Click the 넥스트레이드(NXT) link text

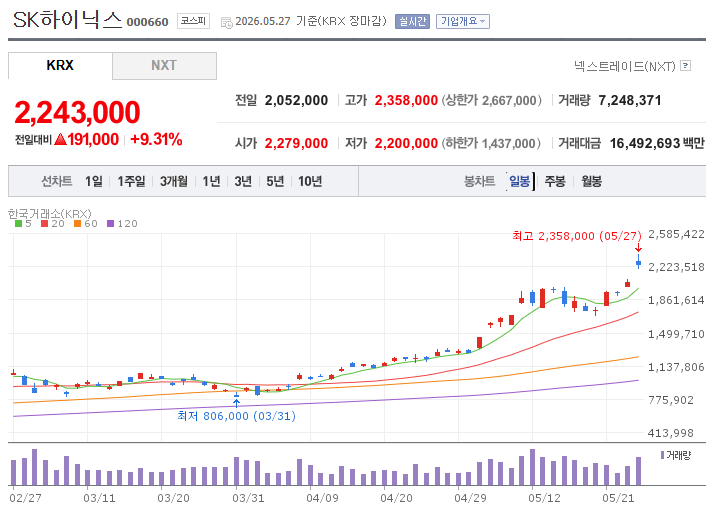coord(625,66)
